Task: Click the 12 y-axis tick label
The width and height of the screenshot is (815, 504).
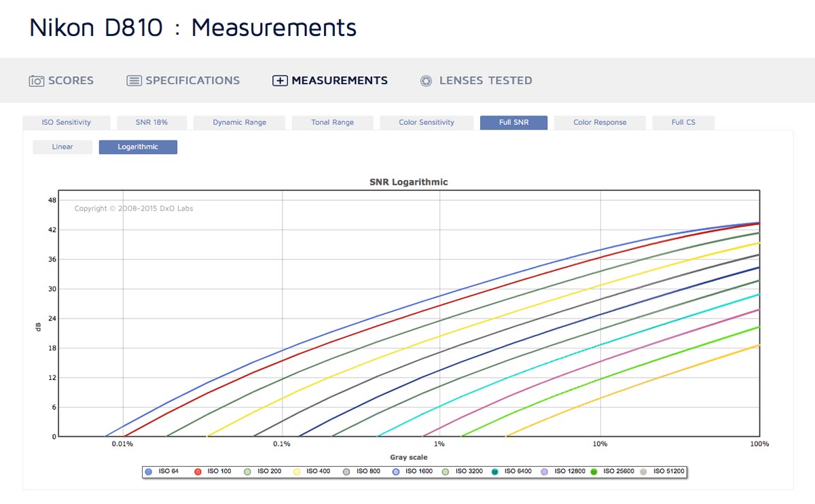Action: pyautogui.click(x=52, y=378)
